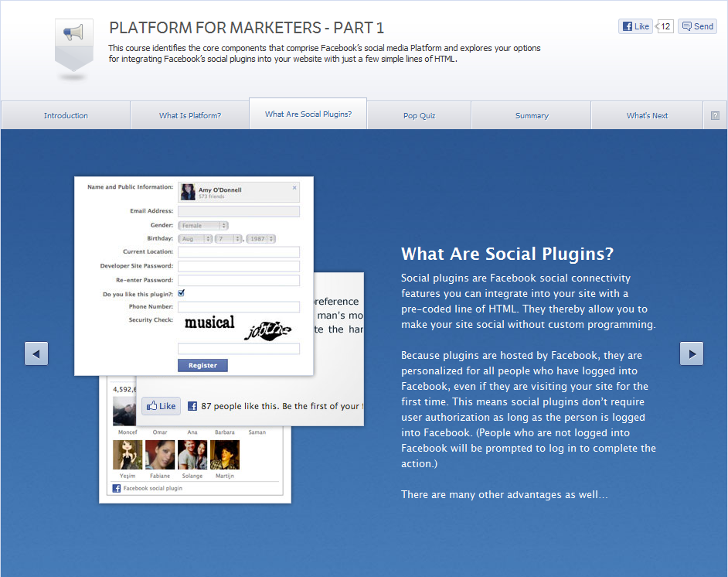Click the name 'Omar' in the plugin

[160, 432]
